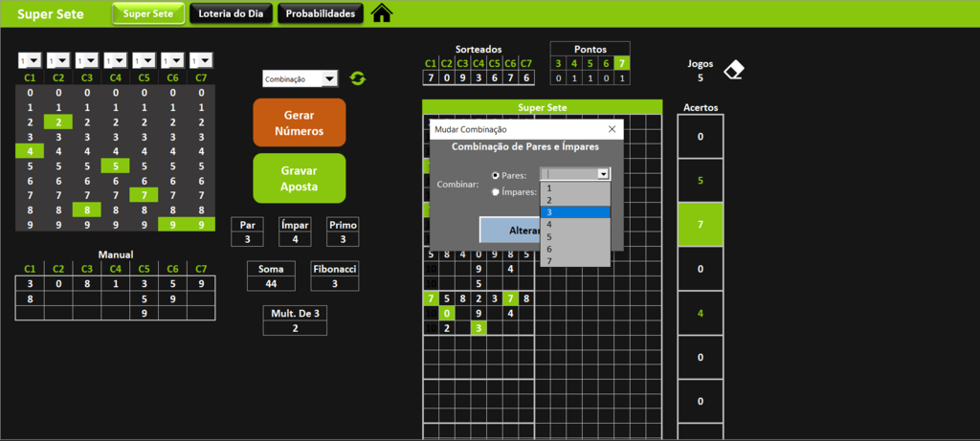Select highlighted number 7 in column C5
This screenshot has height=441, width=980.
tap(144, 195)
